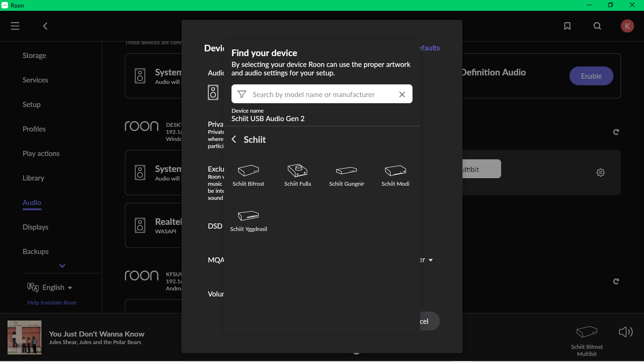Open Audio settings section
The height and width of the screenshot is (362, 644).
pos(32,203)
